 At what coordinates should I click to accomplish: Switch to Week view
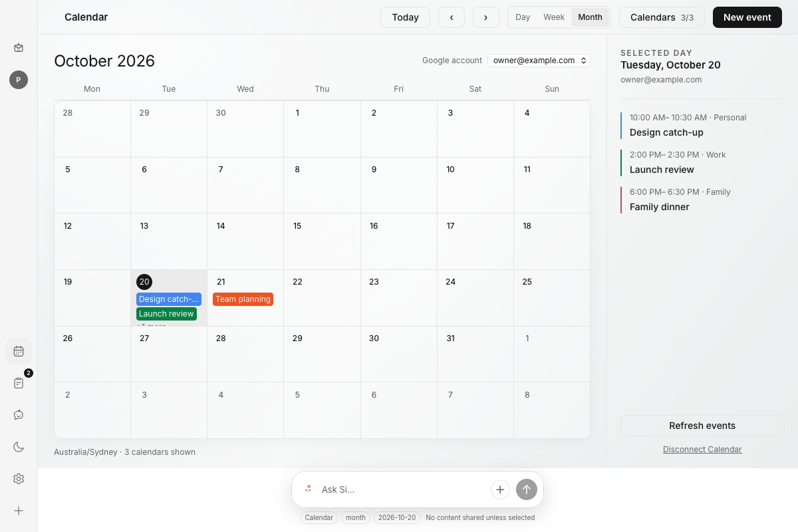click(554, 17)
